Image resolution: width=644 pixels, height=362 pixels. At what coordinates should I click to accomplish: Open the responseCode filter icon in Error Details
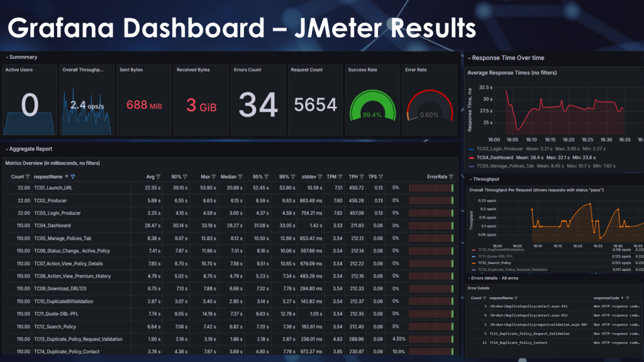pos(628,299)
